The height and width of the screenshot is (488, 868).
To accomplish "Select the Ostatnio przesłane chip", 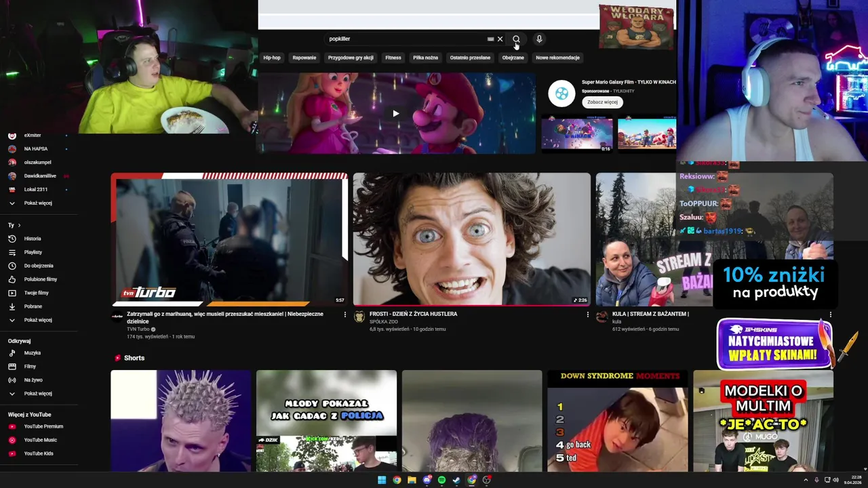I will pos(470,58).
